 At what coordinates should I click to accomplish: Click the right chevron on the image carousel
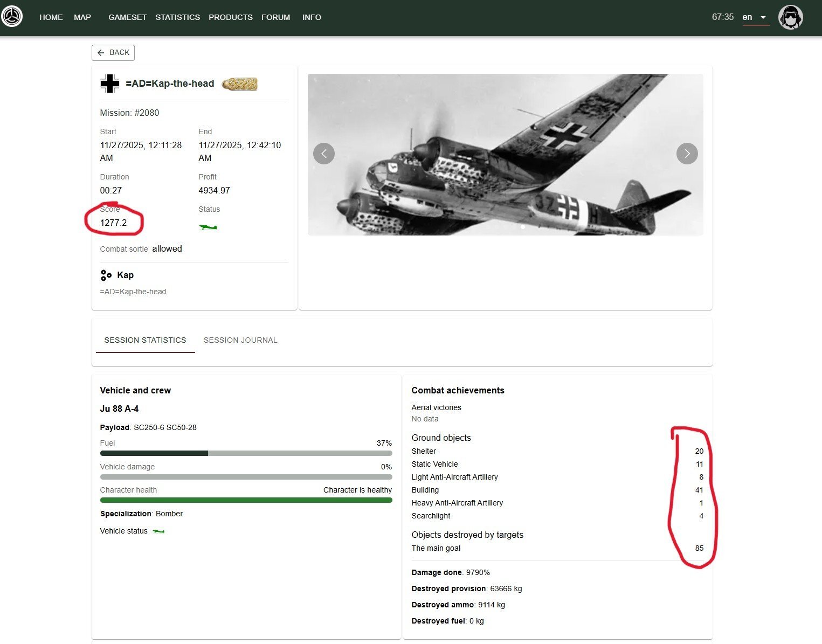pos(687,154)
